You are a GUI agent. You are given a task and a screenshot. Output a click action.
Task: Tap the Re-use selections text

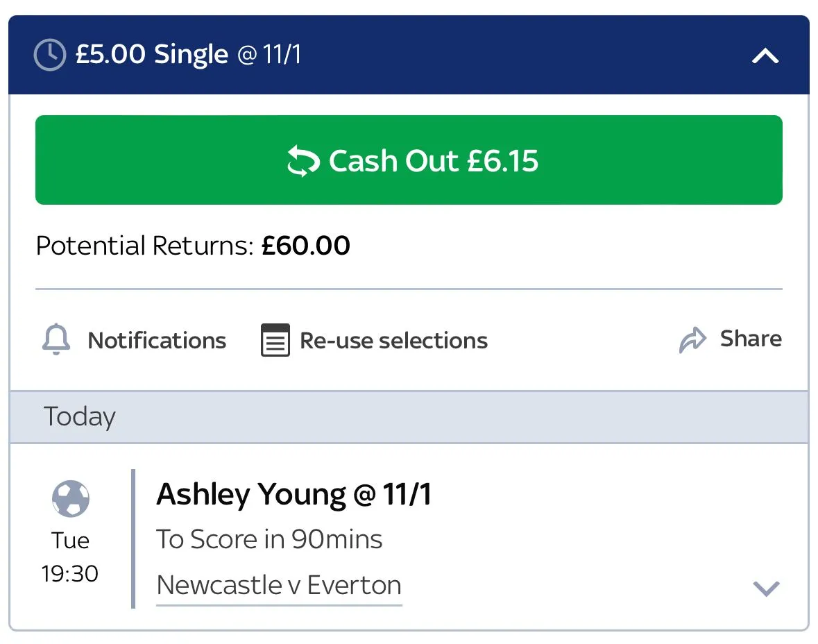coord(393,341)
